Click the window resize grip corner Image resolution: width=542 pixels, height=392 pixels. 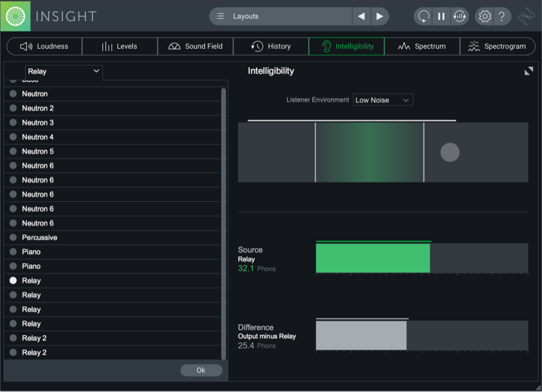coord(538,388)
